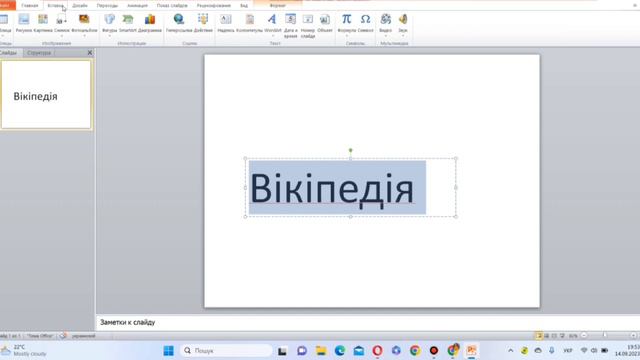Start slideshow from status bar icon
Viewport: 640px width, 360px height.
pyautogui.click(x=562, y=336)
